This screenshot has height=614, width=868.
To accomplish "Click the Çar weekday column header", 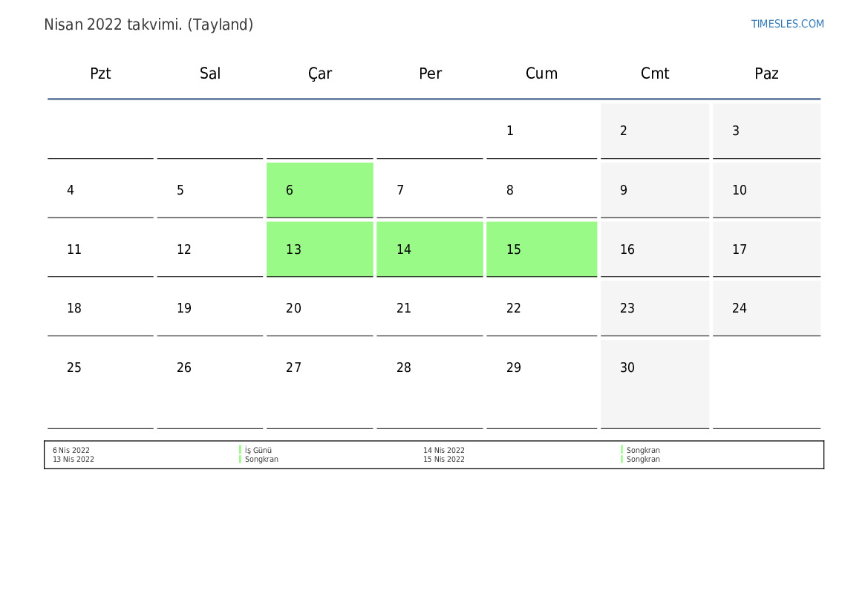I will coord(320,74).
